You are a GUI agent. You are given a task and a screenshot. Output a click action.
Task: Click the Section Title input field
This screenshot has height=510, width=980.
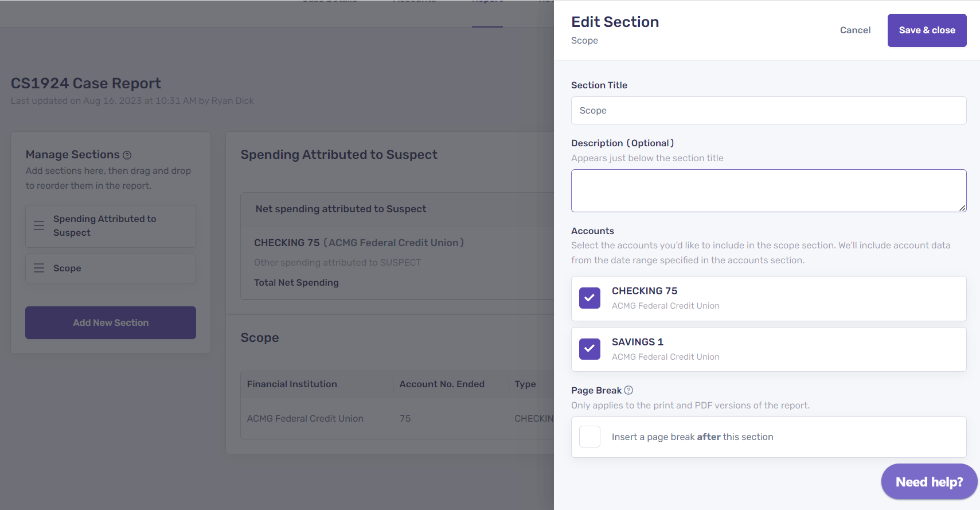(768, 111)
